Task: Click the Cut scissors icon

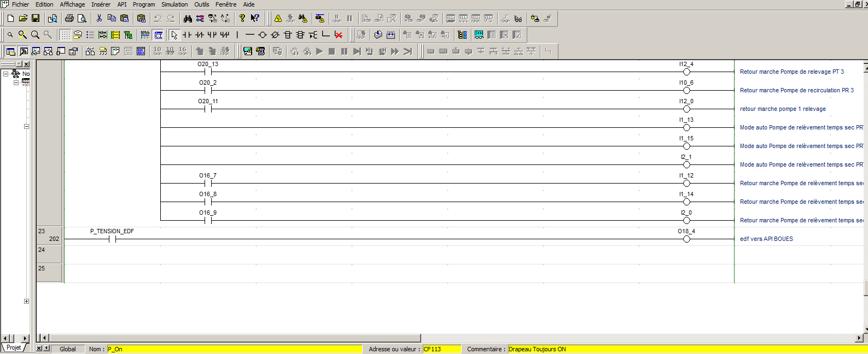Action: [x=99, y=19]
